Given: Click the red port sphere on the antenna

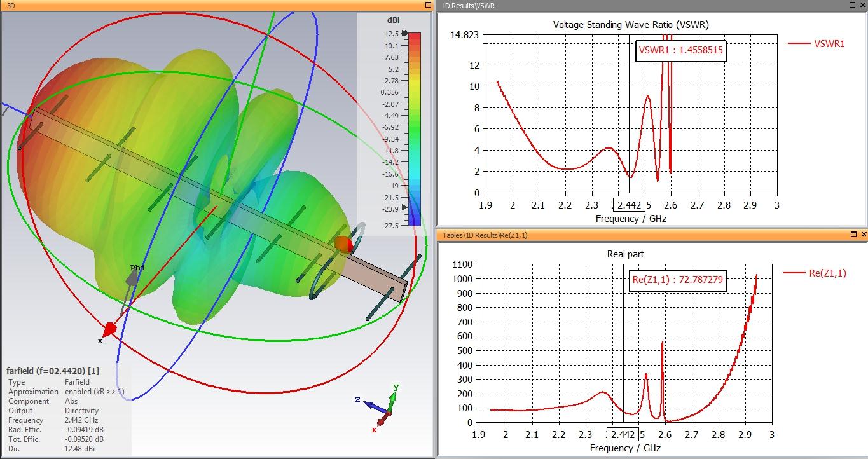Looking at the screenshot, I should pos(343,245).
